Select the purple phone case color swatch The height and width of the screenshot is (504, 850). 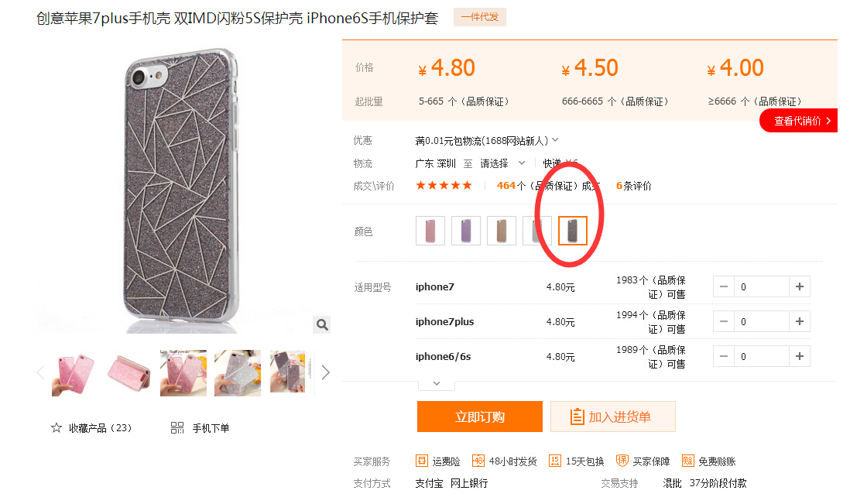(466, 231)
